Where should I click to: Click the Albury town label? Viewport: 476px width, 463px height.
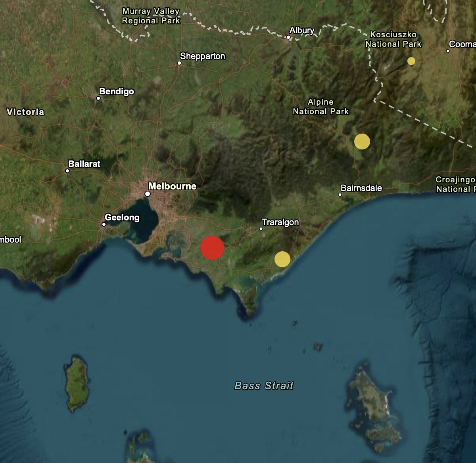click(x=302, y=31)
